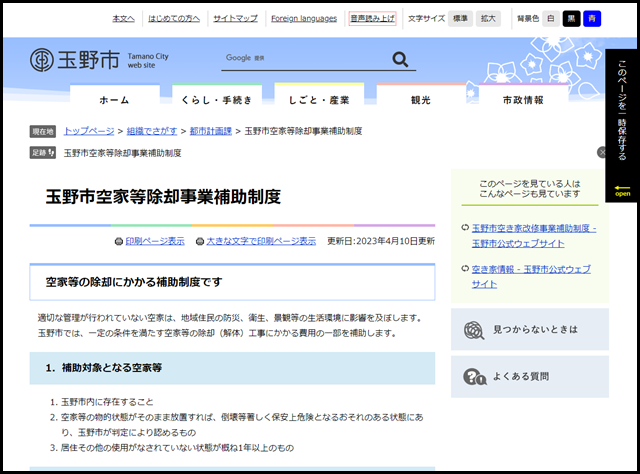Click the Google search input field
640x474 pixels.
pos(301,59)
